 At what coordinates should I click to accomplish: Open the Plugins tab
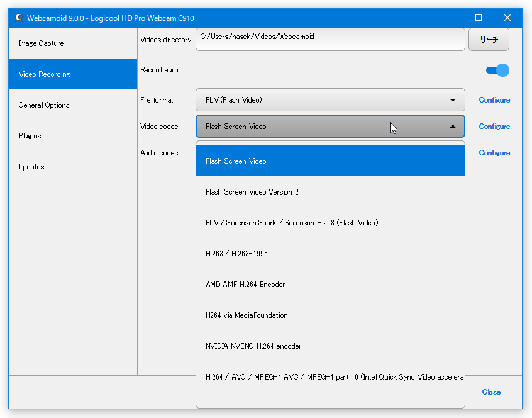click(x=73, y=136)
